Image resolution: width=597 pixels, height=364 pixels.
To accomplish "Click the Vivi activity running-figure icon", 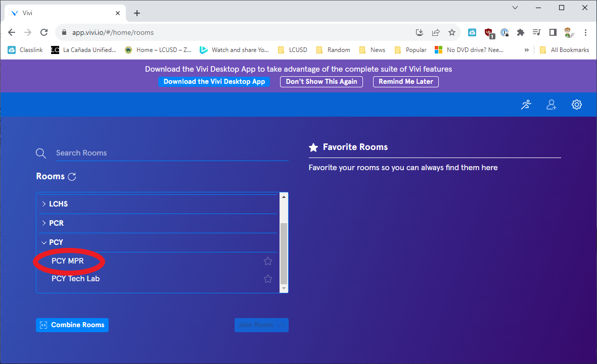I will (526, 105).
